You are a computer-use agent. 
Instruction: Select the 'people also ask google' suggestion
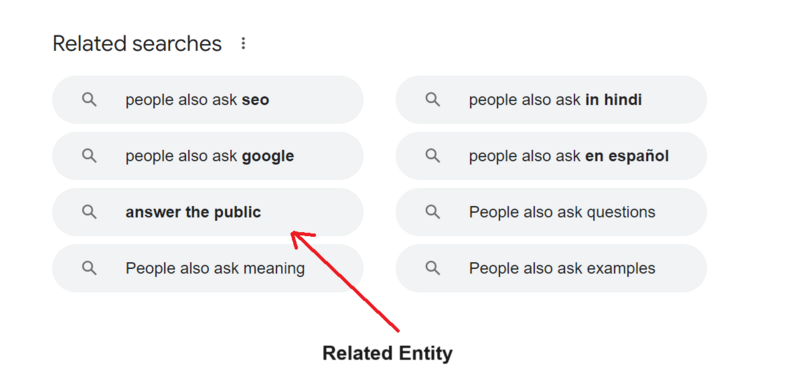pyautogui.click(x=208, y=156)
